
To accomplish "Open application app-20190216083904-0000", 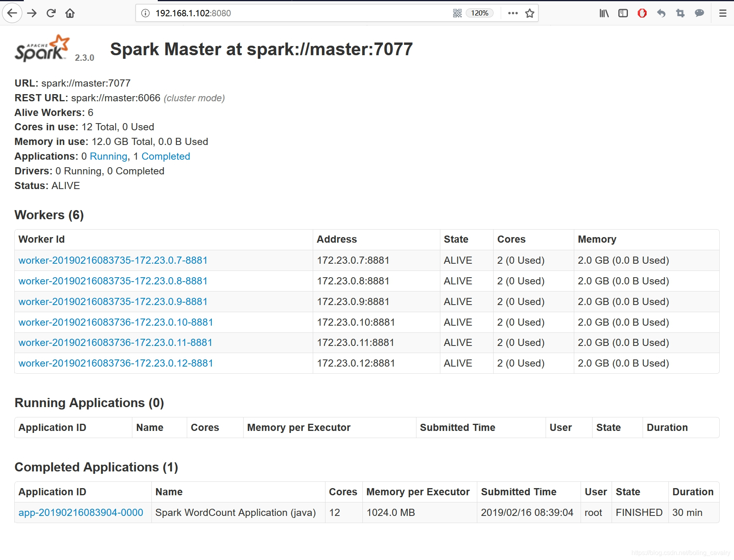I will point(81,512).
